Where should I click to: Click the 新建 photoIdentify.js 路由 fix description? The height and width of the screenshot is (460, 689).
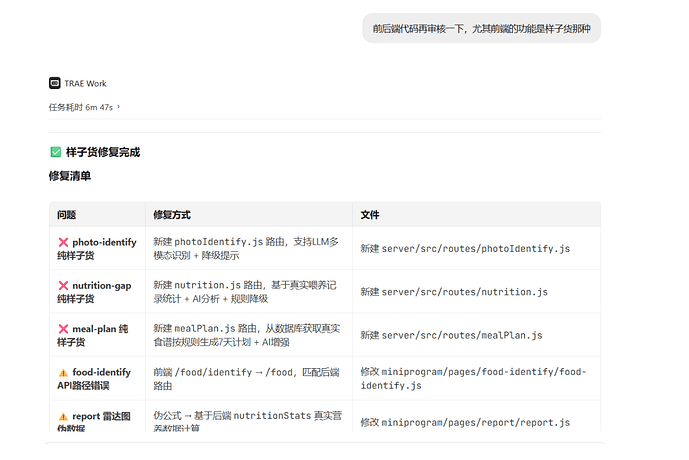pos(246,248)
